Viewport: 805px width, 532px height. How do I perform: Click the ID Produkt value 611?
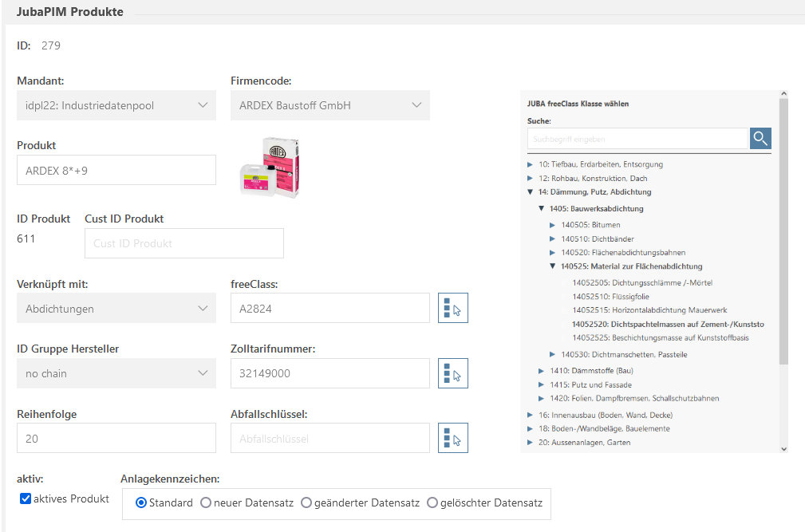[x=26, y=238]
